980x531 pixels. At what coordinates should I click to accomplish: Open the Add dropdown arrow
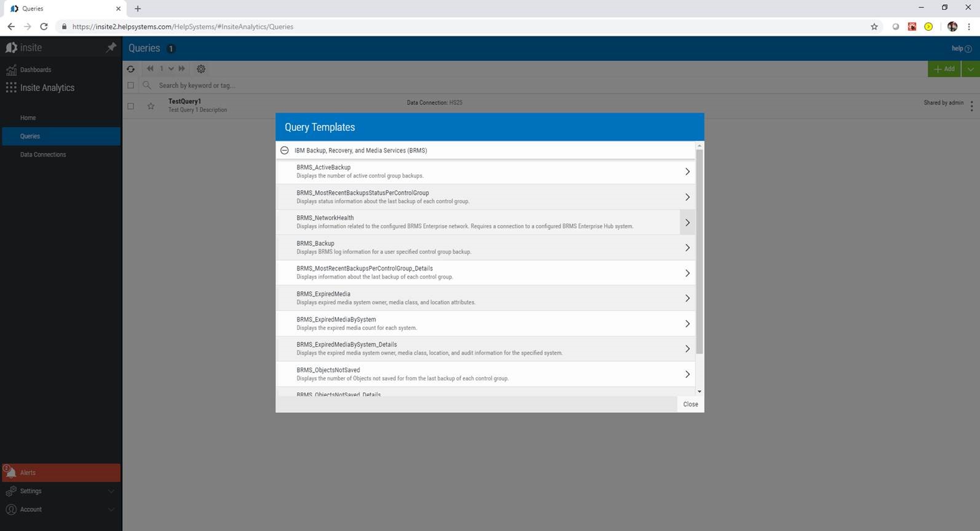[971, 69]
